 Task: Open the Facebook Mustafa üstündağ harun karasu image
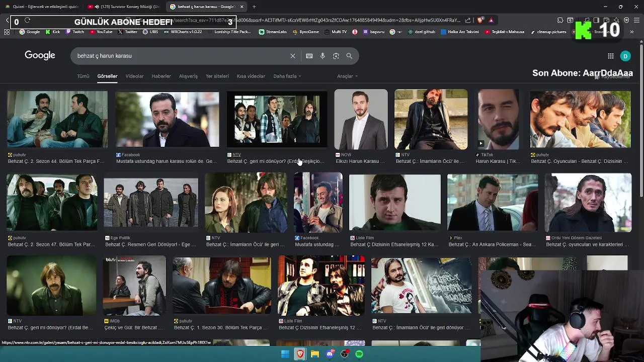coord(167,119)
